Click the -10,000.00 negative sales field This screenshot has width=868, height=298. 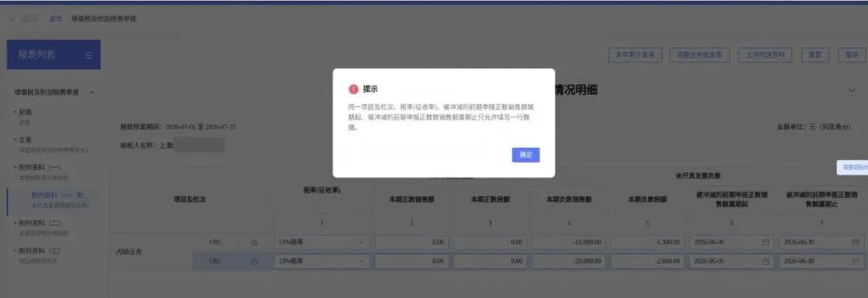pos(570,243)
